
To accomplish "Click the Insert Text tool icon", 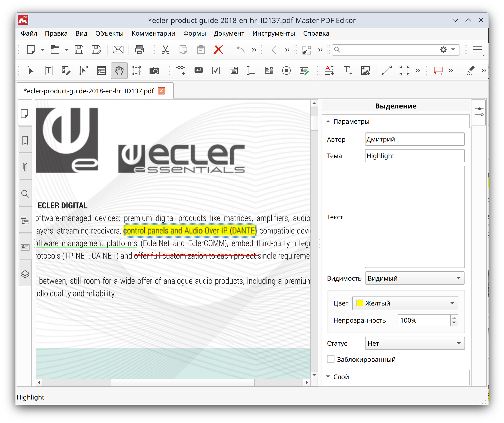I will (348, 70).
